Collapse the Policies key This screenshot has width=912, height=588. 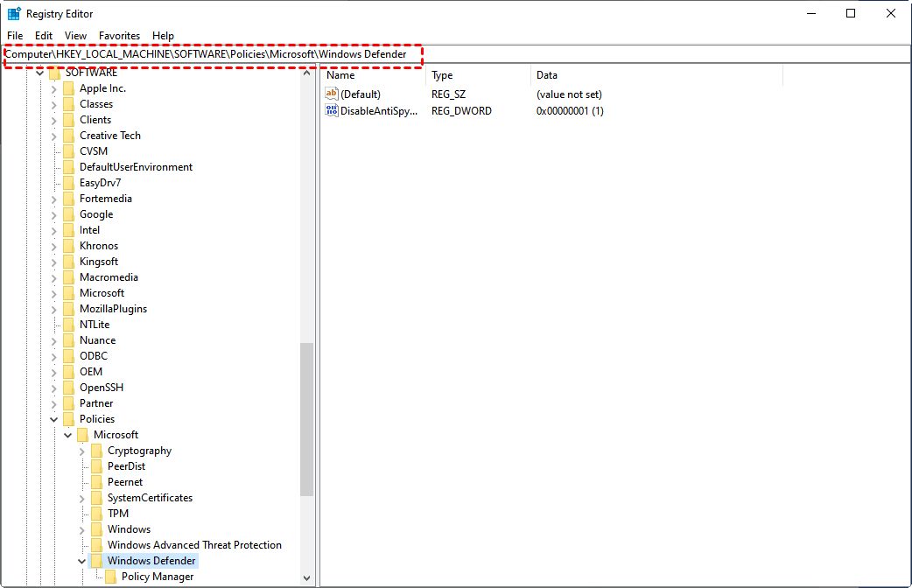coord(54,419)
